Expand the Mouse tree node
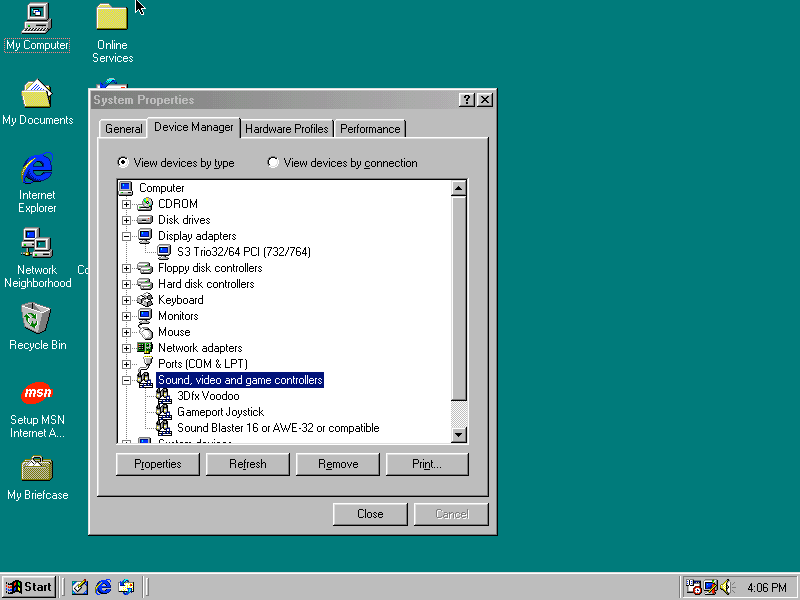 127,332
